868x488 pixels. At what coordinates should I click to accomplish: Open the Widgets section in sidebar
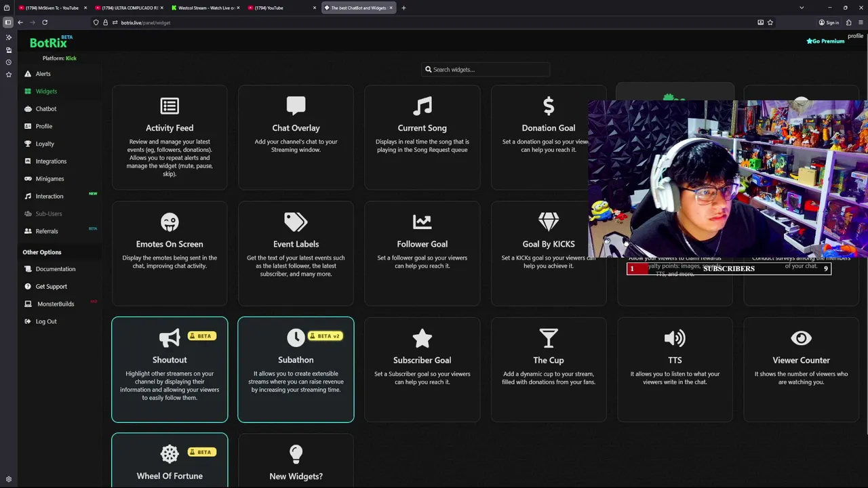pyautogui.click(x=46, y=91)
